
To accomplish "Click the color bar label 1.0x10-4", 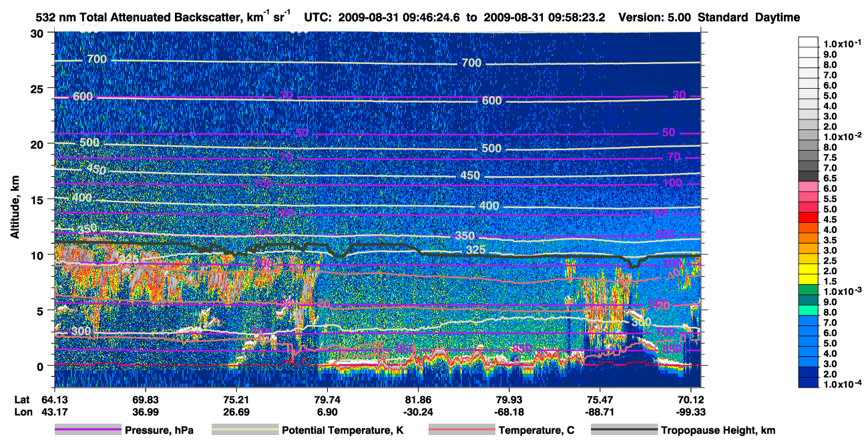I will point(841,384).
